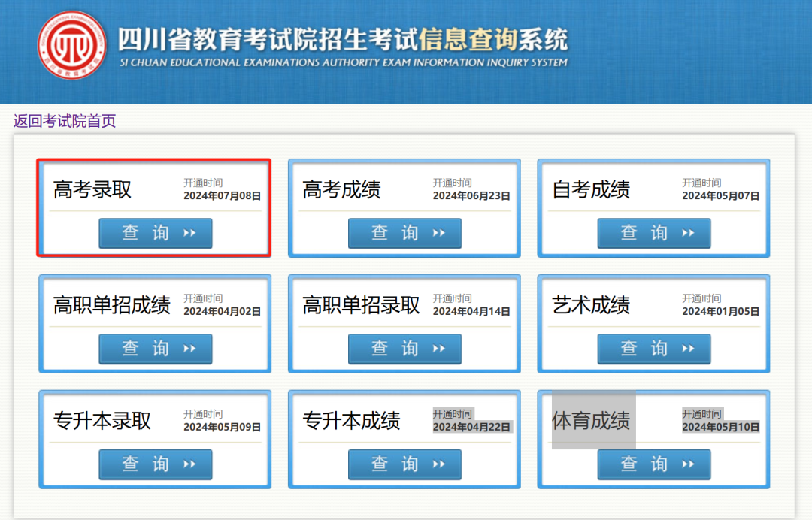Click 查询 for 高职单招录取
Viewport: 812px width, 520px height.
[x=404, y=349]
